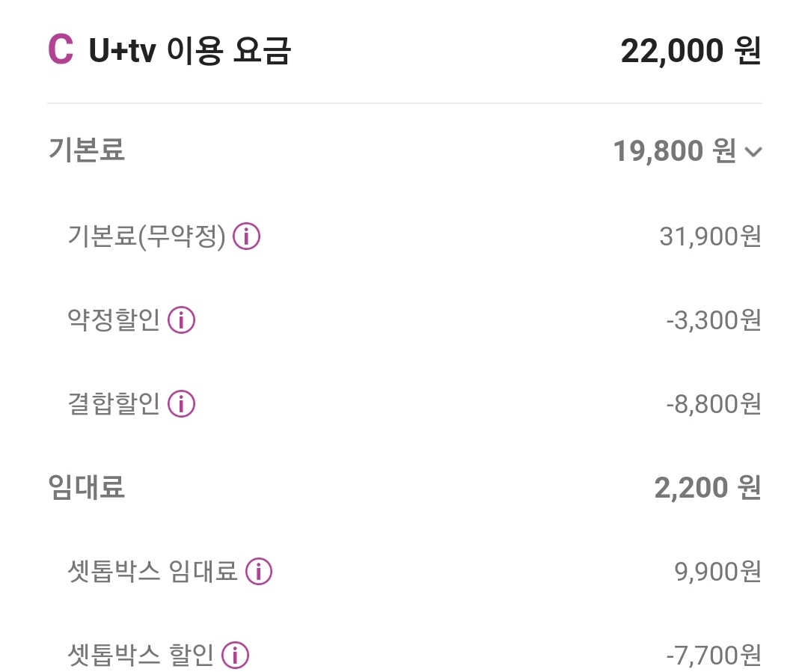Select the 셋톱박스 할인 label
The height and width of the screenshot is (672, 808).
(141, 656)
